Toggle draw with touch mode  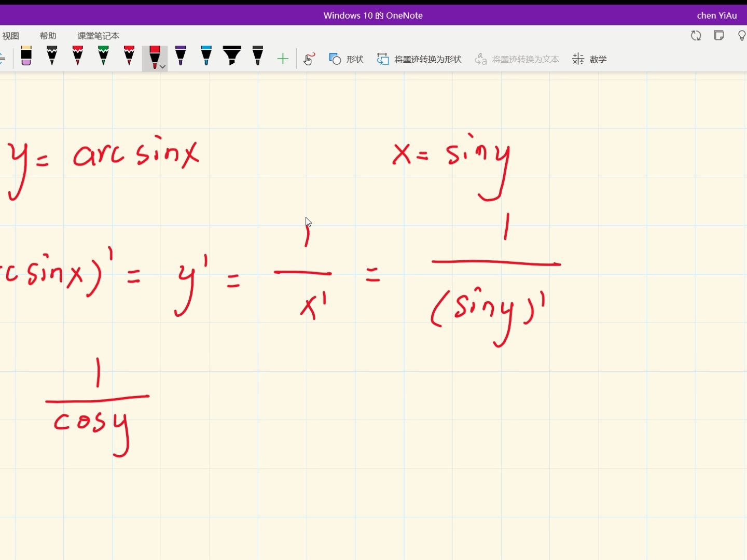[309, 59]
